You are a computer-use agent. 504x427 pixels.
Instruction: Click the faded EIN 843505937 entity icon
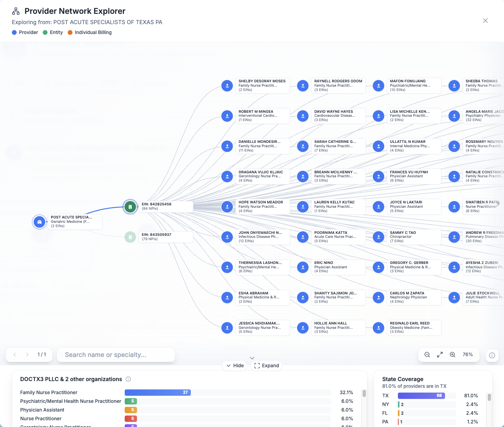130,237
